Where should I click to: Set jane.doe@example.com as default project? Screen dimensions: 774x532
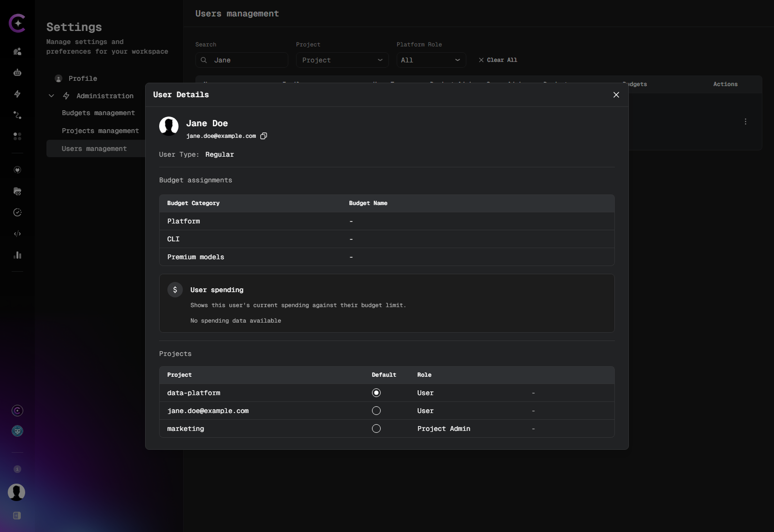(x=376, y=411)
